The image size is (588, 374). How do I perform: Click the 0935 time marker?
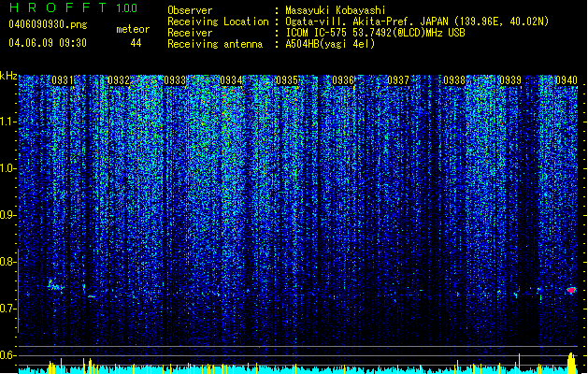[x=287, y=80]
